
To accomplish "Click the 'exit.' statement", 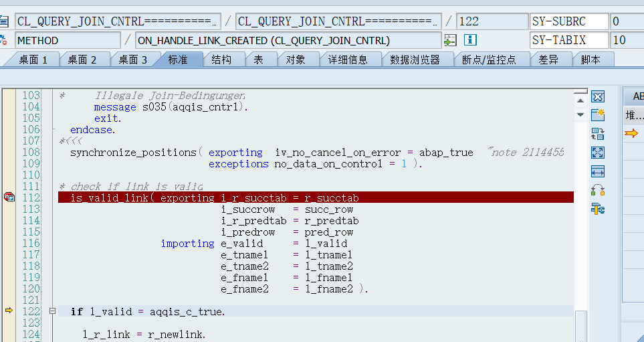I will point(108,118).
